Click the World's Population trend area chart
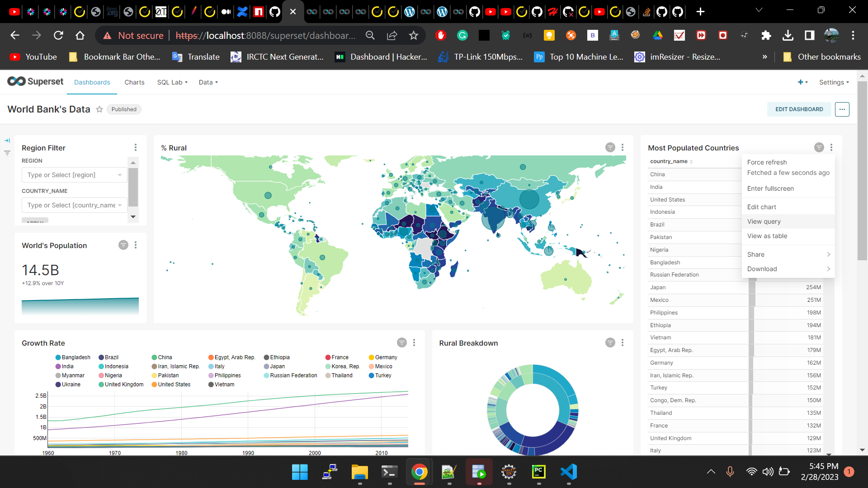This screenshot has width=868, height=488. click(80, 306)
